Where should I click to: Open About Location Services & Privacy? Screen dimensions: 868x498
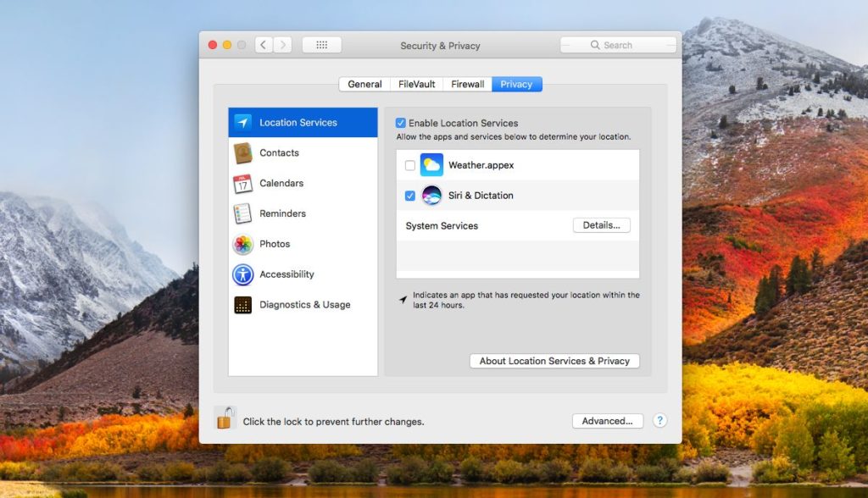point(554,360)
